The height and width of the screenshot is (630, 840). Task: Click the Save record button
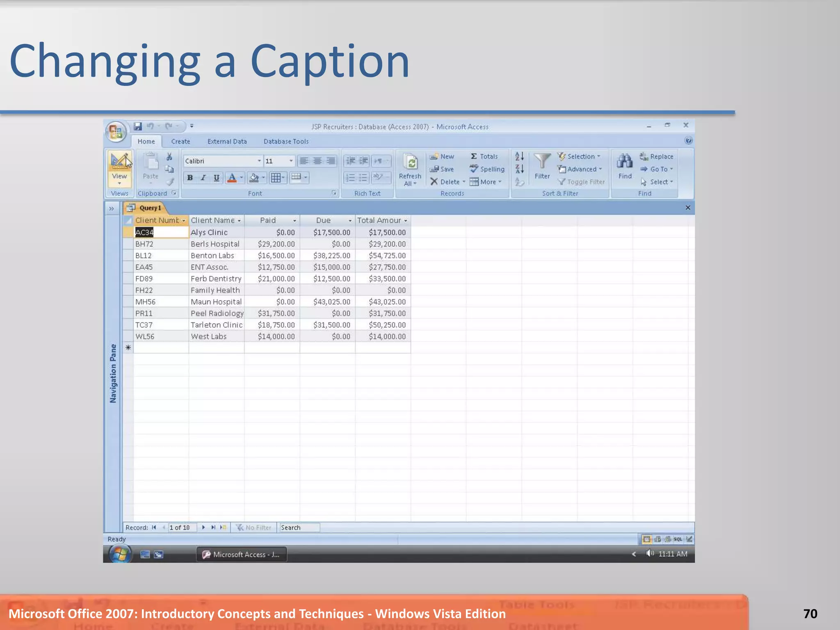[442, 169]
